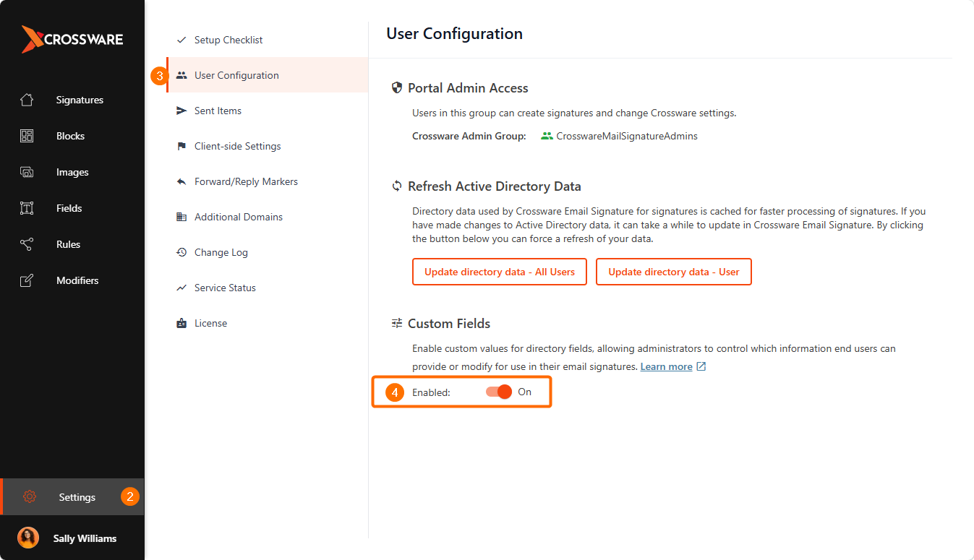The image size is (974, 560).
Task: Click the Additional Domains building icon
Action: pos(181,217)
